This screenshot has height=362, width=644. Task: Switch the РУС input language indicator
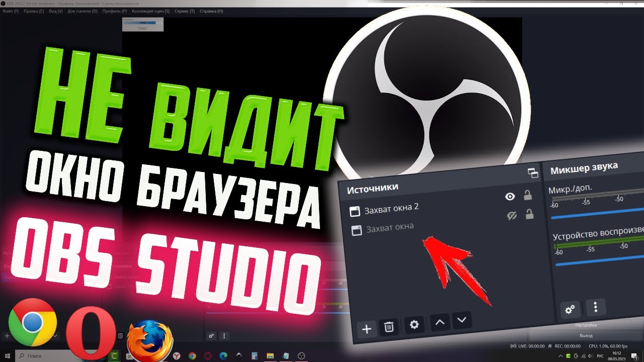pyautogui.click(x=600, y=356)
